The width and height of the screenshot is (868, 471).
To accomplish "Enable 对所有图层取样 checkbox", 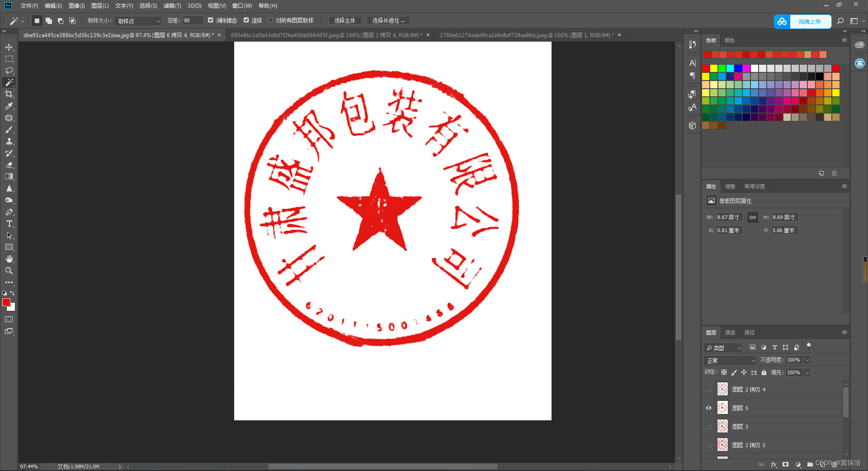I will pos(271,20).
